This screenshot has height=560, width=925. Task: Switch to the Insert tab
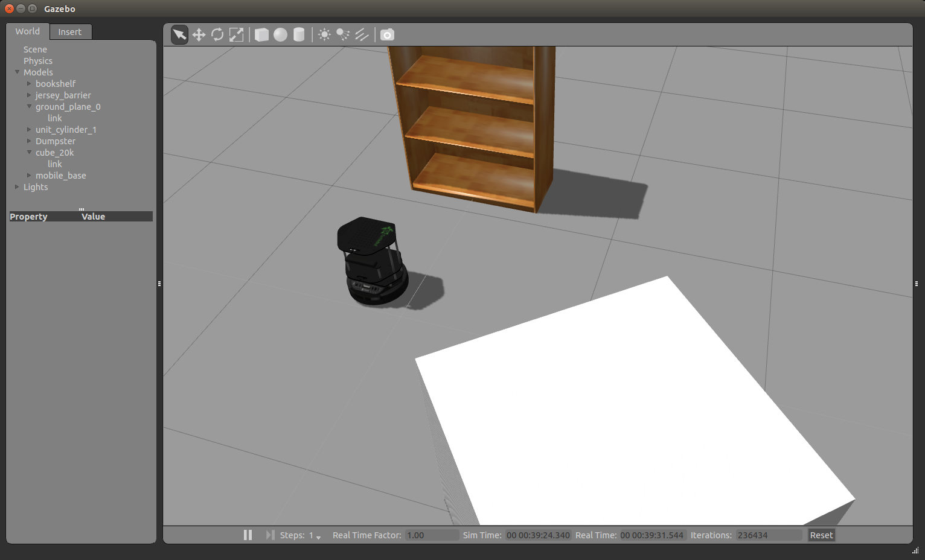pos(70,32)
